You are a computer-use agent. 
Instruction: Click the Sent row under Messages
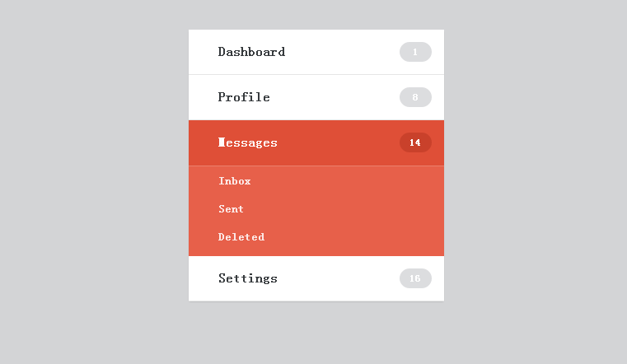pos(316,209)
